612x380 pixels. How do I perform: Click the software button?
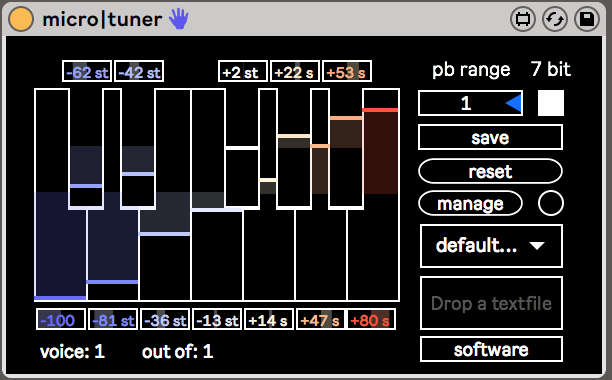(x=491, y=349)
